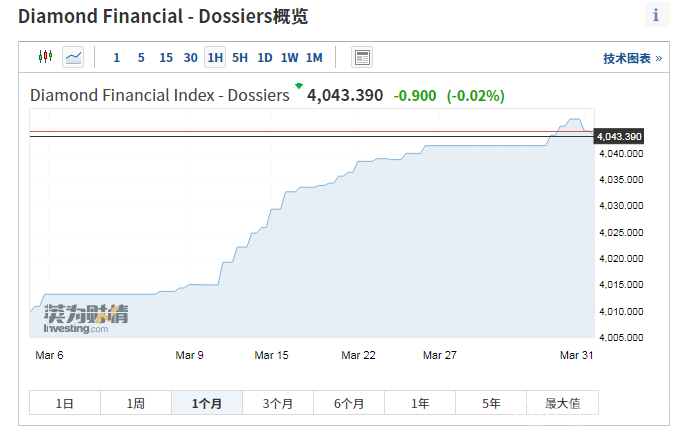Choose the 1H interval button
The height and width of the screenshot is (442, 687).
coord(215,57)
